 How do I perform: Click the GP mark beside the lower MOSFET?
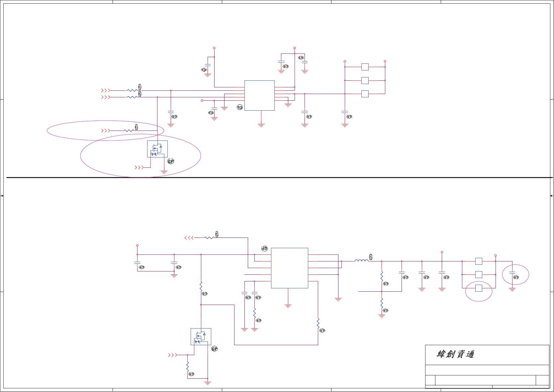215,349
